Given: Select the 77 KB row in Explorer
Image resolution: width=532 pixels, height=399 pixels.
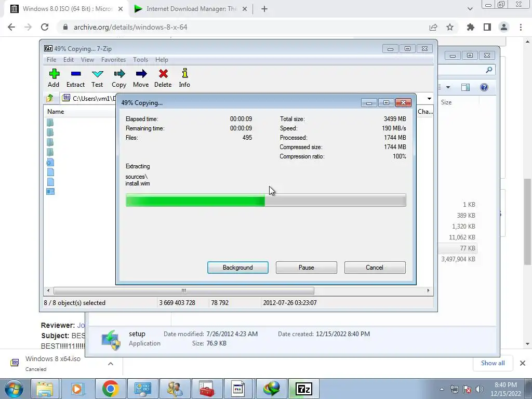Looking at the screenshot, I should tap(457, 248).
